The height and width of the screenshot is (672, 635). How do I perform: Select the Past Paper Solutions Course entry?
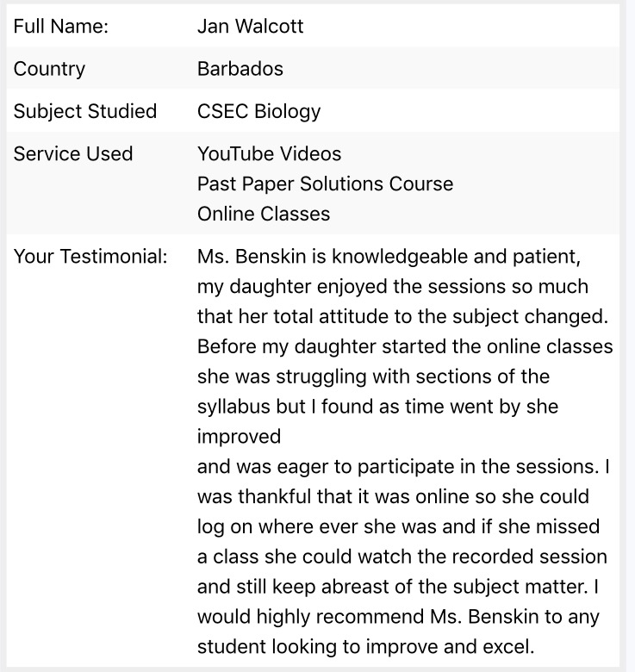[x=325, y=184]
